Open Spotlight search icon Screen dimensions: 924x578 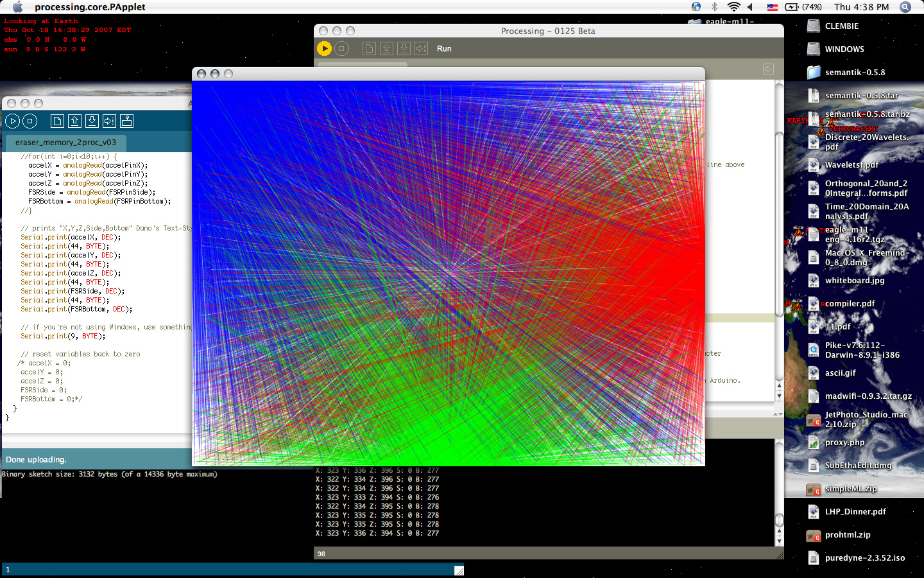click(905, 7)
